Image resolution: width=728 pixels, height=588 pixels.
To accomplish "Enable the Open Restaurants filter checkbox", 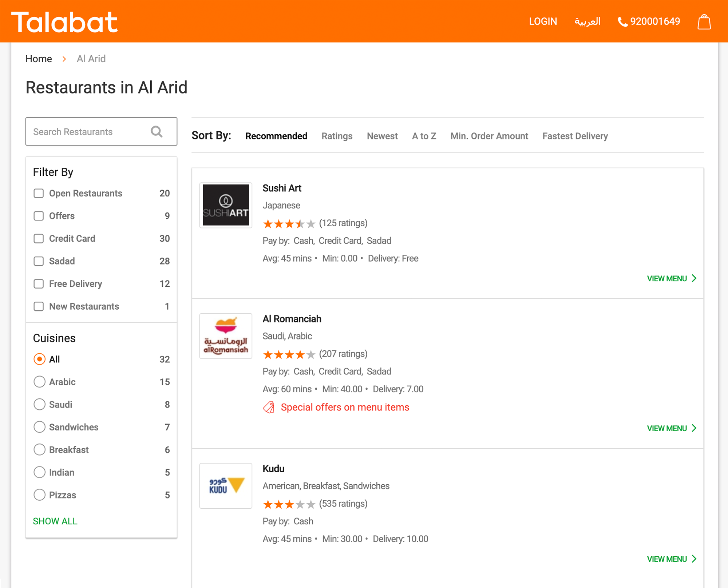I will pyautogui.click(x=39, y=193).
